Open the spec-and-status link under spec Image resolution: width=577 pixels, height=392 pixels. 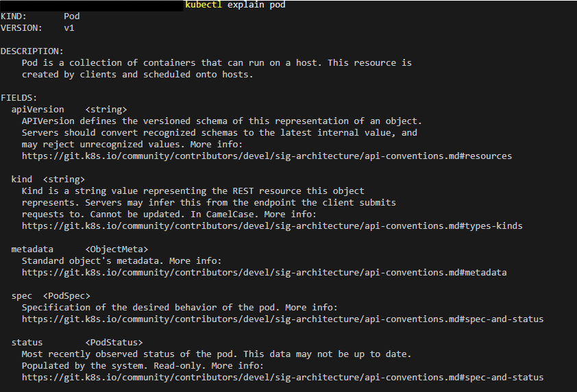[x=282, y=319]
